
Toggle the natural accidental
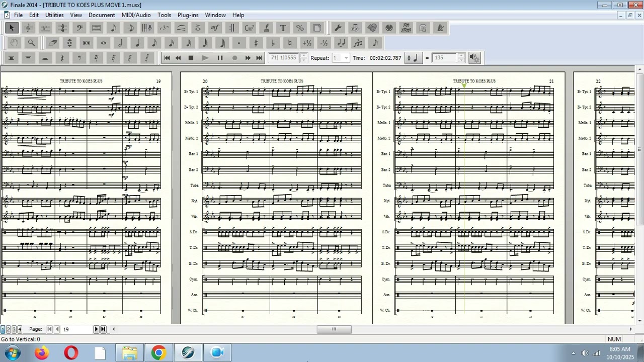tap(290, 43)
